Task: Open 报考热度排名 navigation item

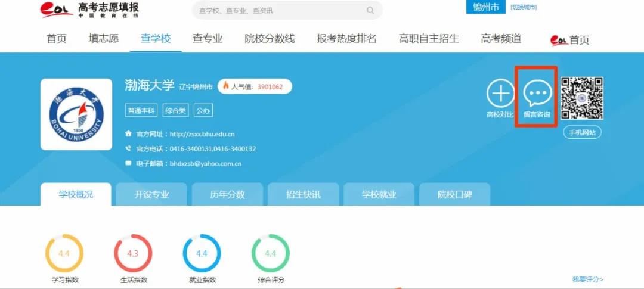Action: [x=346, y=39]
